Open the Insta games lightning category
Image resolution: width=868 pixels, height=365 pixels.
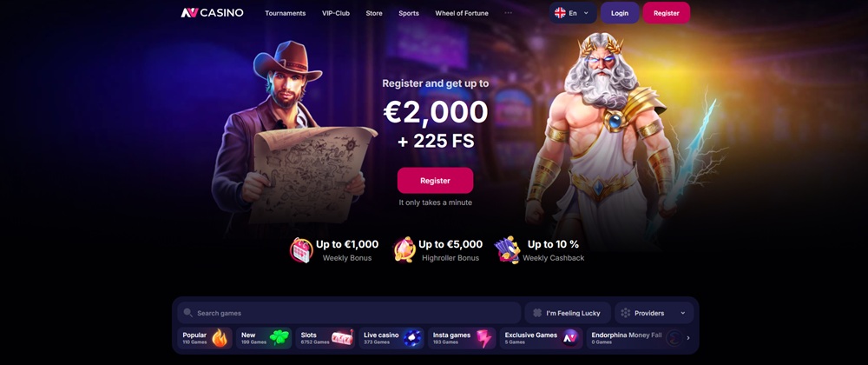pyautogui.click(x=462, y=338)
